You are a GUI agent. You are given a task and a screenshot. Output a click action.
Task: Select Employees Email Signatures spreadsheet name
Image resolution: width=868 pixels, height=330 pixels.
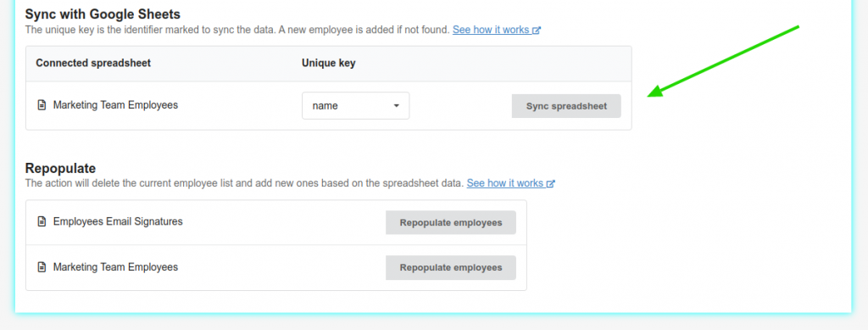tap(118, 221)
